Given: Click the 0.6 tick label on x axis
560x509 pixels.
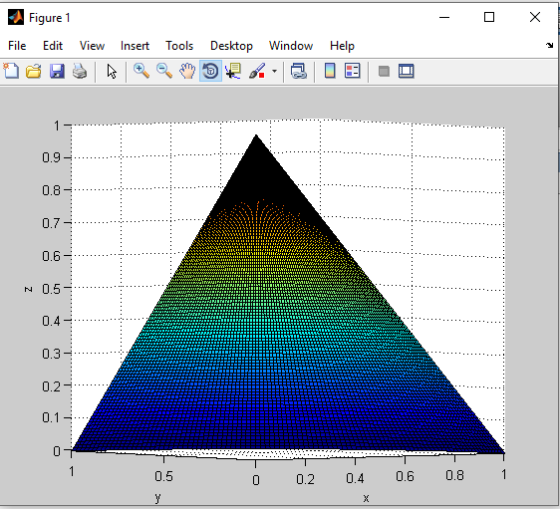Looking at the screenshot, I should tap(405, 476).
